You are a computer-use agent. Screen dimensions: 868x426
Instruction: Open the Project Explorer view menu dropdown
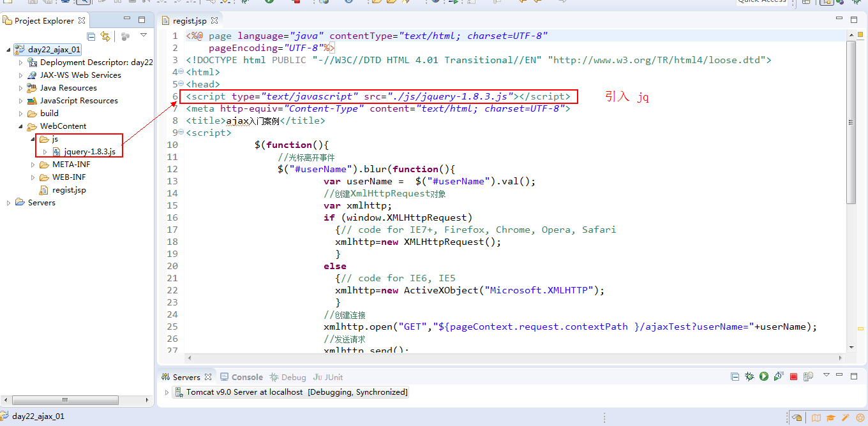pos(144,36)
